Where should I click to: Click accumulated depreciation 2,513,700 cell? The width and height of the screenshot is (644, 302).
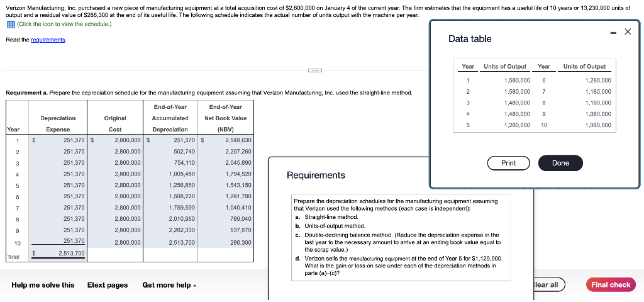(170, 243)
